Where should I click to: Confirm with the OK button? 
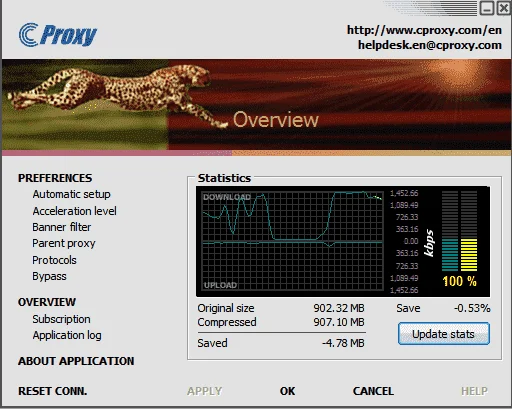pos(287,391)
